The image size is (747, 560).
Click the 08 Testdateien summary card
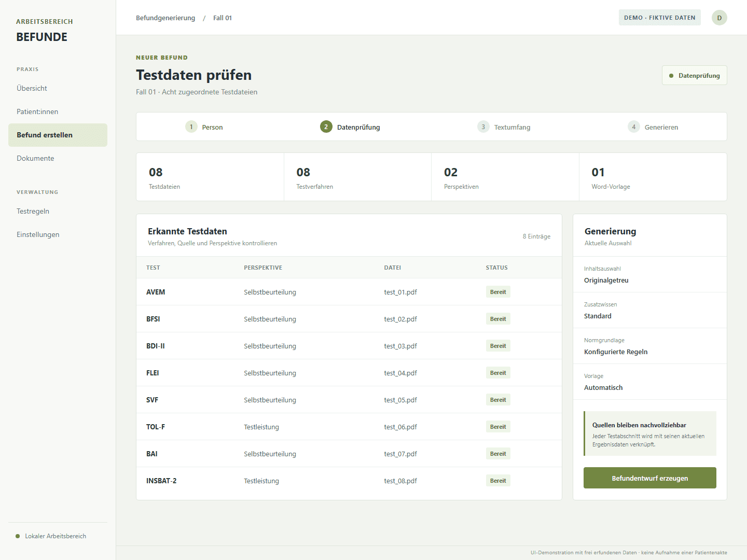click(210, 177)
